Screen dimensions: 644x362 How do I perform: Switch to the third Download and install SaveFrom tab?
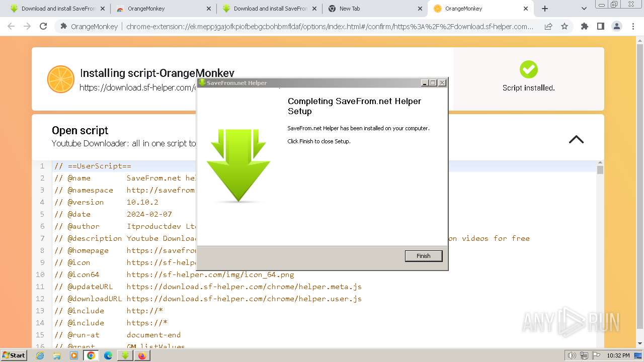tap(270, 9)
